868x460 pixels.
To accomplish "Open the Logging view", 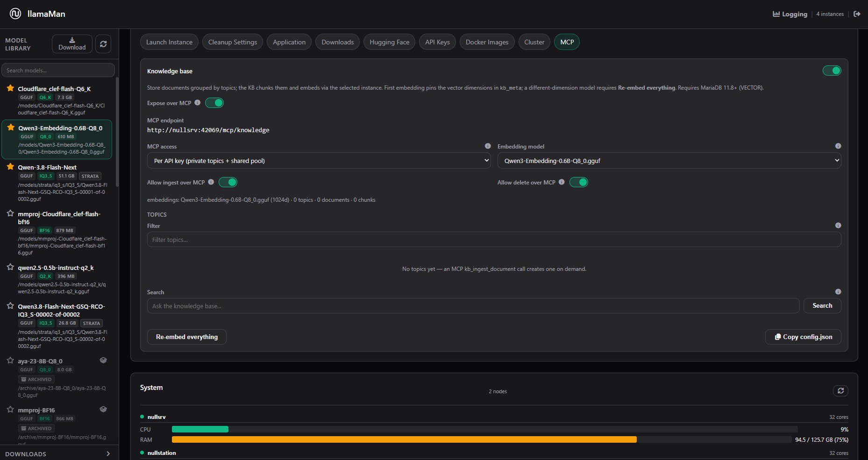I will click(790, 14).
